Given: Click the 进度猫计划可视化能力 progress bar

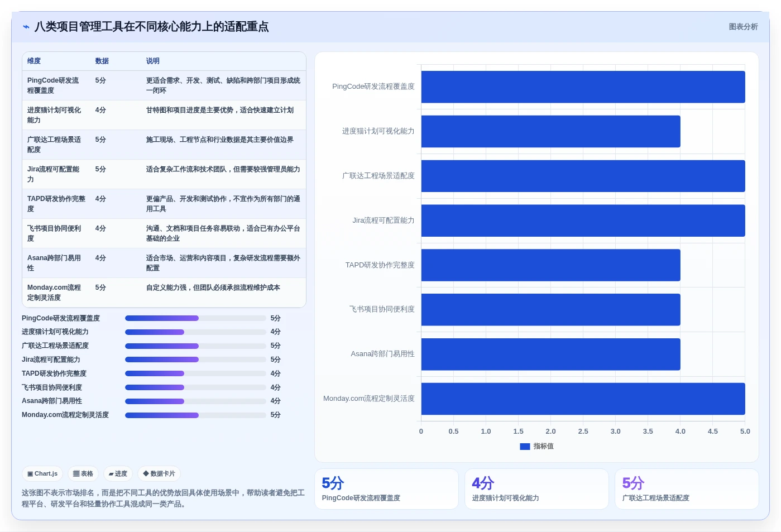Looking at the screenshot, I should (195, 332).
